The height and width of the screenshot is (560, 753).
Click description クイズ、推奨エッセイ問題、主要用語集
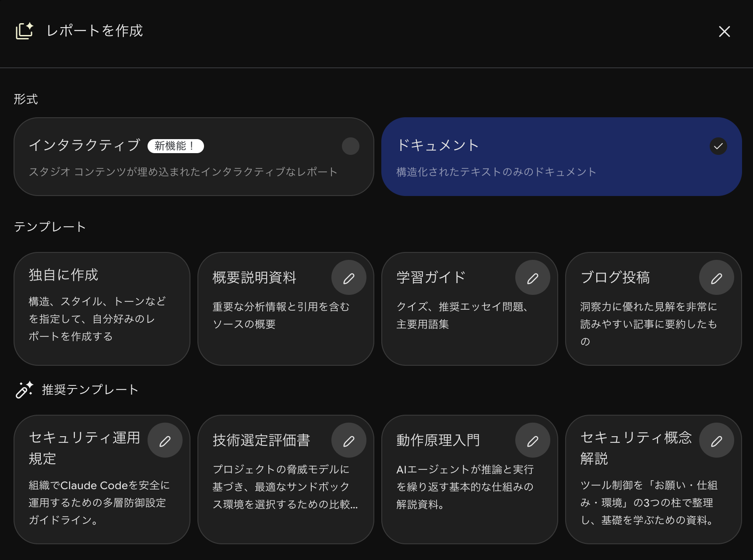tap(462, 315)
